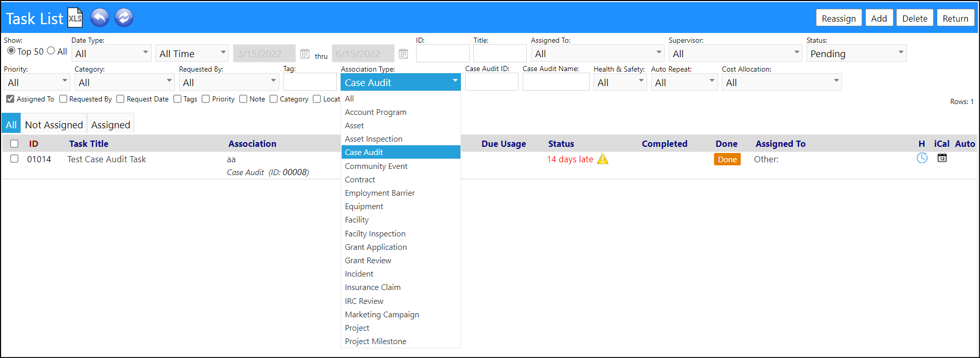Viewport: 980px width, 358px height.
Task: Open the Supervisor dropdown
Action: point(736,53)
